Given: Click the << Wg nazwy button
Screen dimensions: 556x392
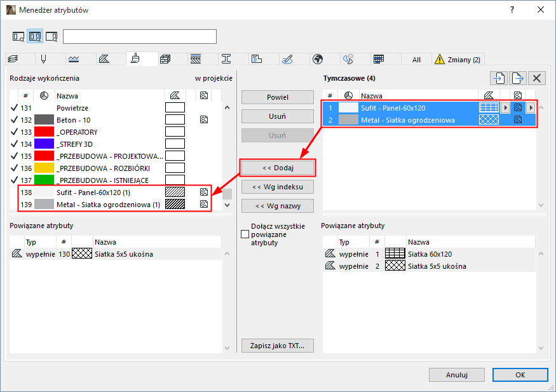Looking at the screenshot, I should pos(278,206).
